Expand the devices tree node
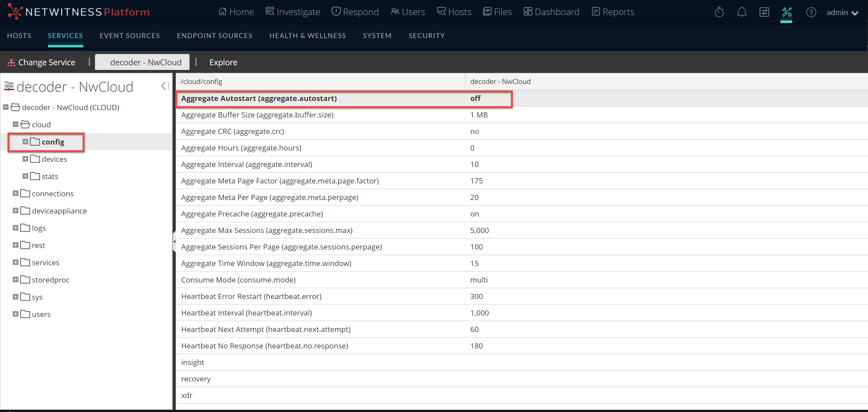The image size is (868, 412). pos(25,159)
